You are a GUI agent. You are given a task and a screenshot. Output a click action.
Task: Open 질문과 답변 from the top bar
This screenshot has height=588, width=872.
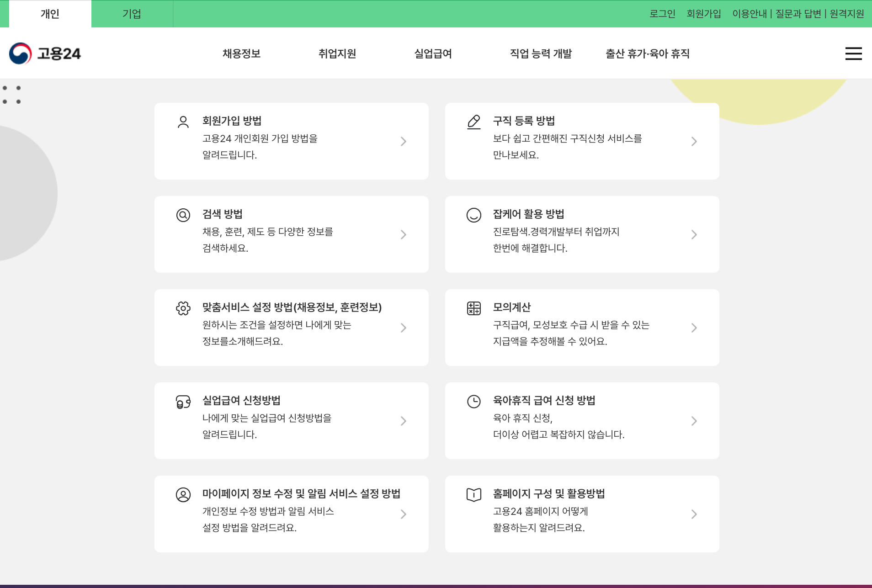[797, 14]
